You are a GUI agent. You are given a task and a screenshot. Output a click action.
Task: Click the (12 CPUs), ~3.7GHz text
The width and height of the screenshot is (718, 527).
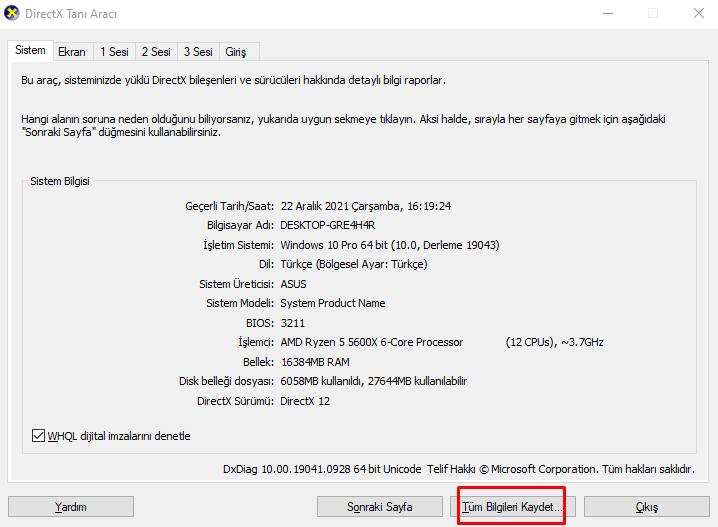click(x=555, y=342)
